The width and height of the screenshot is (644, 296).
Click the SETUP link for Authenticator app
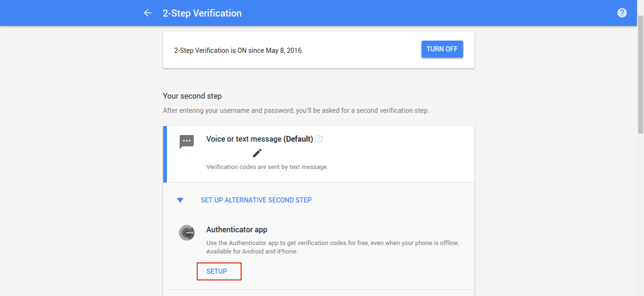pyautogui.click(x=217, y=271)
